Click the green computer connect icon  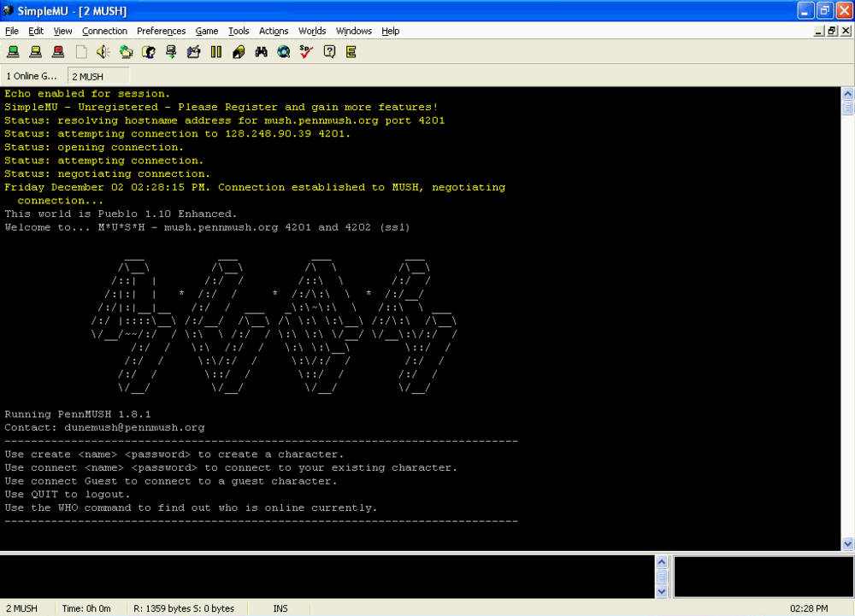click(x=13, y=52)
